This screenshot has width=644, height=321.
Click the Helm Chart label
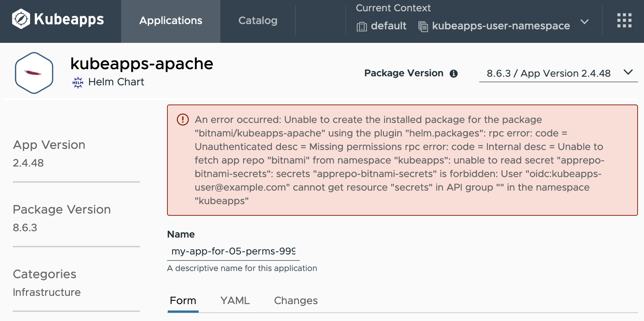coord(116,82)
